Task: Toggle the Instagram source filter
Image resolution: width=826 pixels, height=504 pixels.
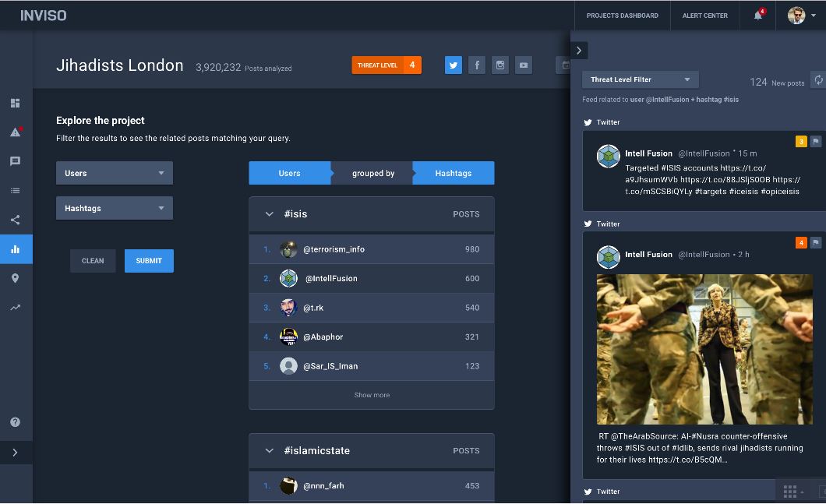Action: pyautogui.click(x=500, y=65)
